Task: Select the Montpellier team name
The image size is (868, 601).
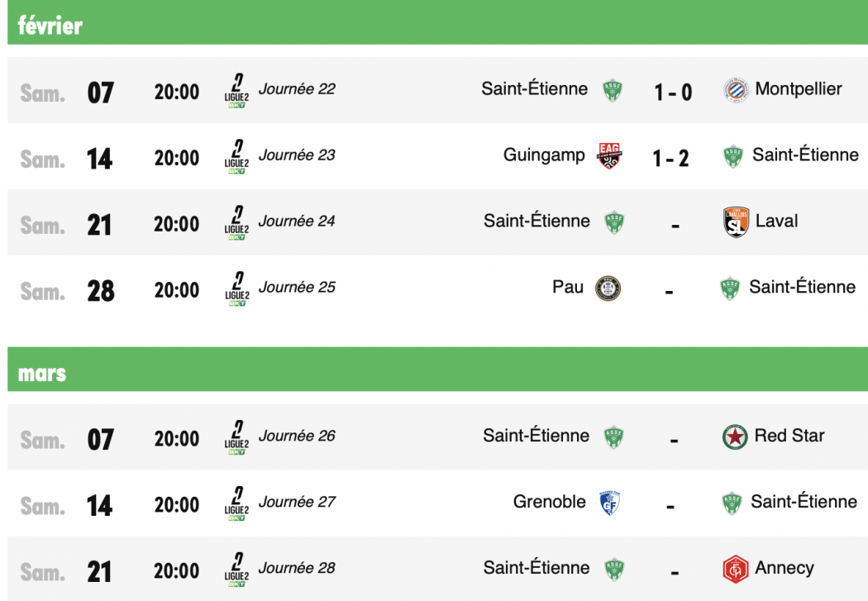Action: point(798,89)
